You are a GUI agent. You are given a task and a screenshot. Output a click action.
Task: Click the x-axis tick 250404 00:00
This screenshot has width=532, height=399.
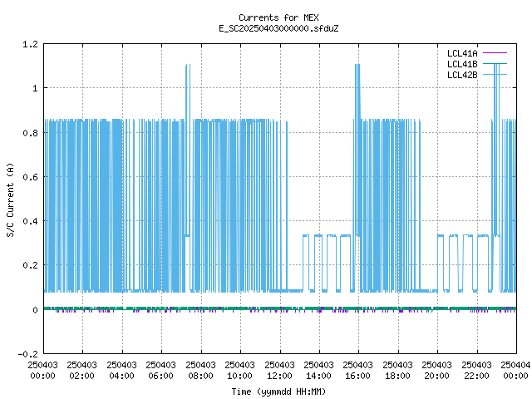pos(515,371)
